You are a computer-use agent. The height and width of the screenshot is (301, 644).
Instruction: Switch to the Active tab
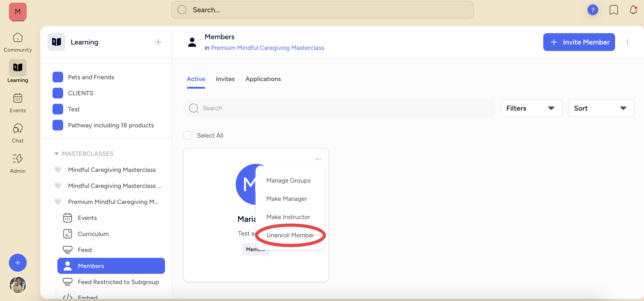tap(196, 79)
